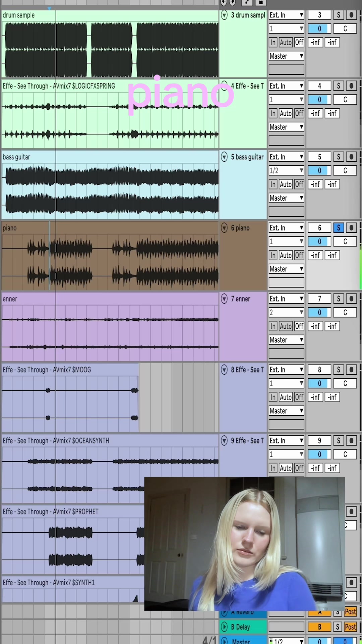Arm track 9 Effe - See T

point(351,440)
